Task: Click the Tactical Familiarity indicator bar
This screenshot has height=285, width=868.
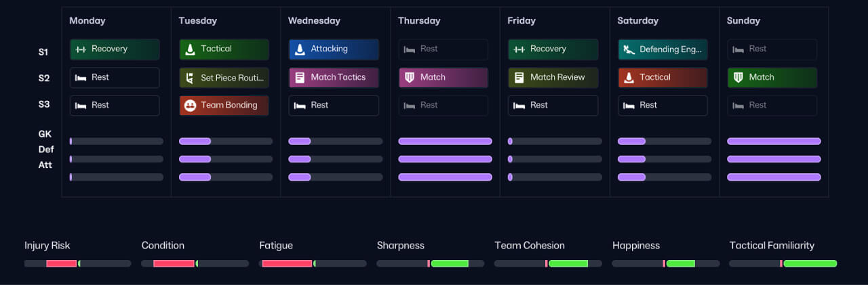Action: tap(783, 263)
